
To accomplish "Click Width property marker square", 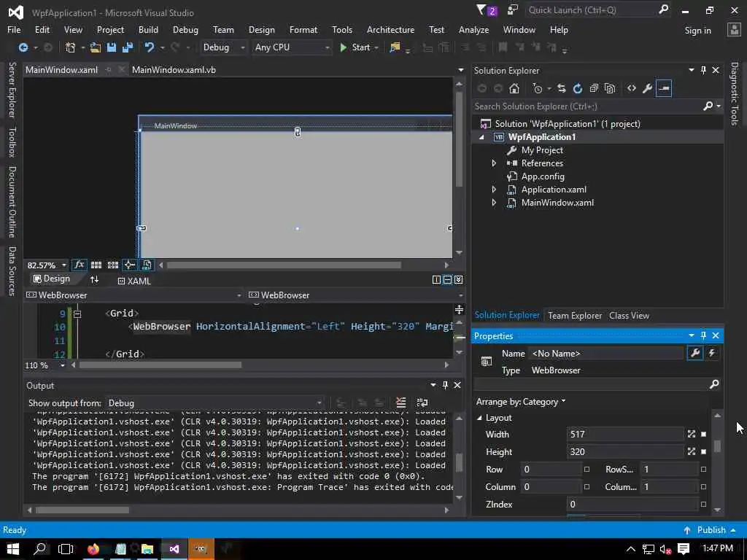I will pos(704,435).
